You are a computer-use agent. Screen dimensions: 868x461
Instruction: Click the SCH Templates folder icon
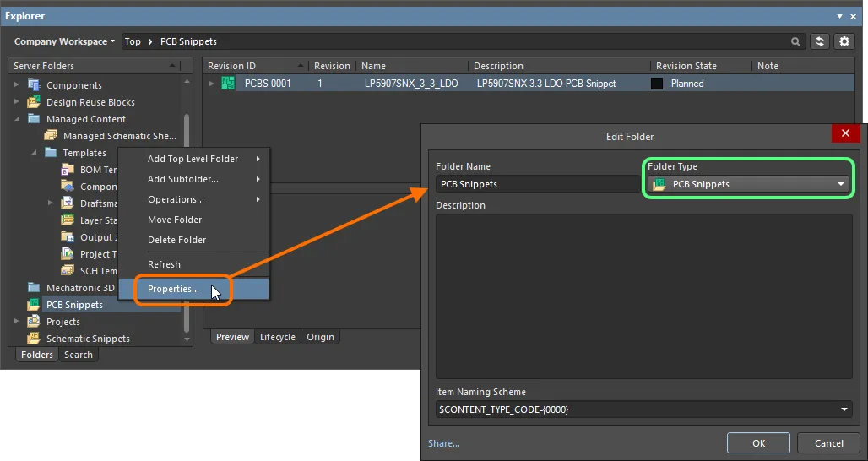tap(68, 271)
